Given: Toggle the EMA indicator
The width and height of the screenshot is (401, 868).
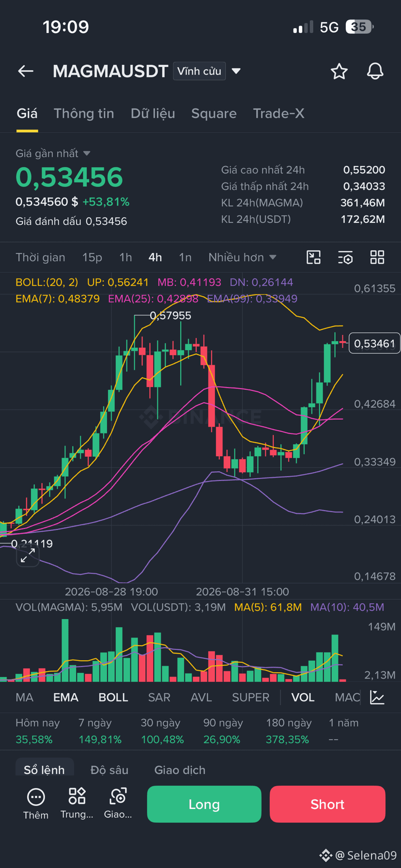Looking at the screenshot, I should pyautogui.click(x=66, y=697).
